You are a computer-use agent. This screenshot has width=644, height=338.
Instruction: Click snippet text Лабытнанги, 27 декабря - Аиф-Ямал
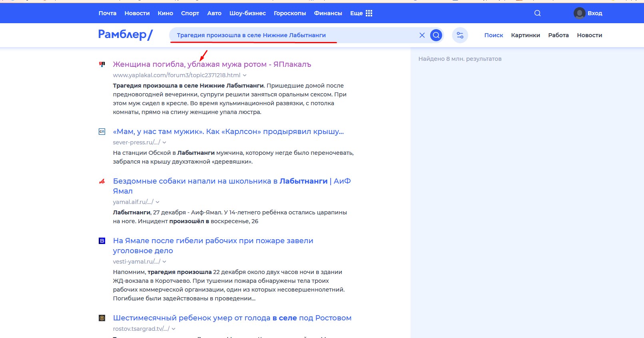[230, 217]
